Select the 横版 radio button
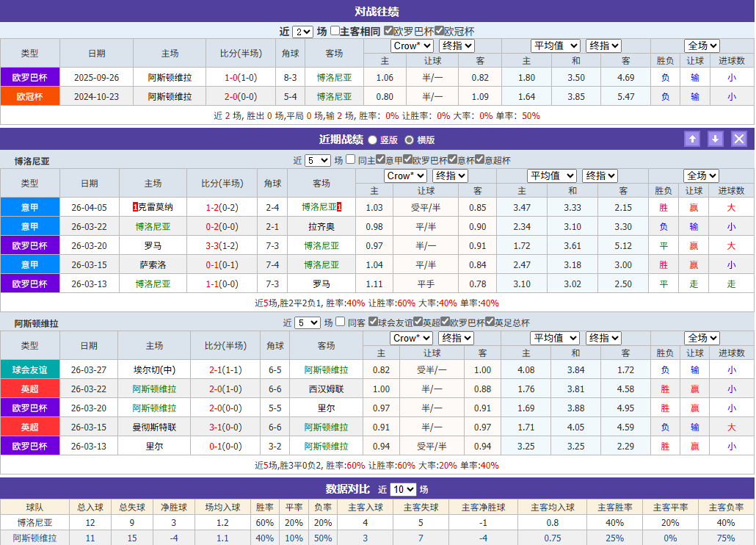Screen dimensions: 756x545 click(410, 140)
